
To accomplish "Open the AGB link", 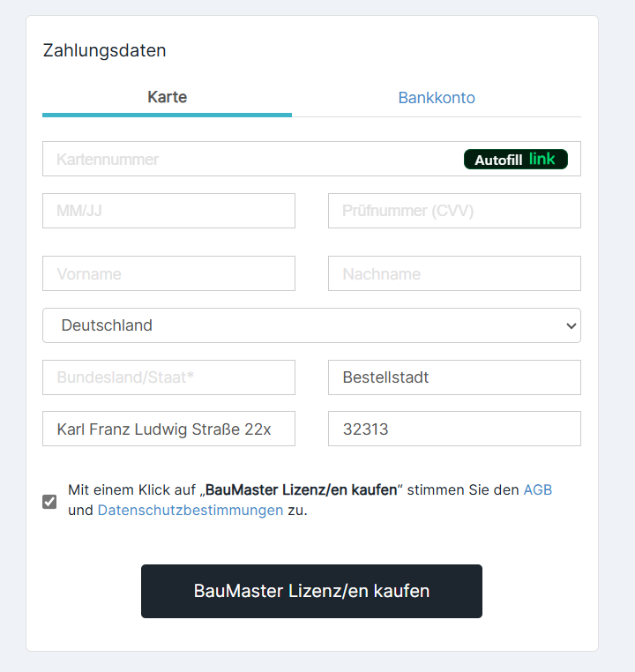I will coord(538,489).
